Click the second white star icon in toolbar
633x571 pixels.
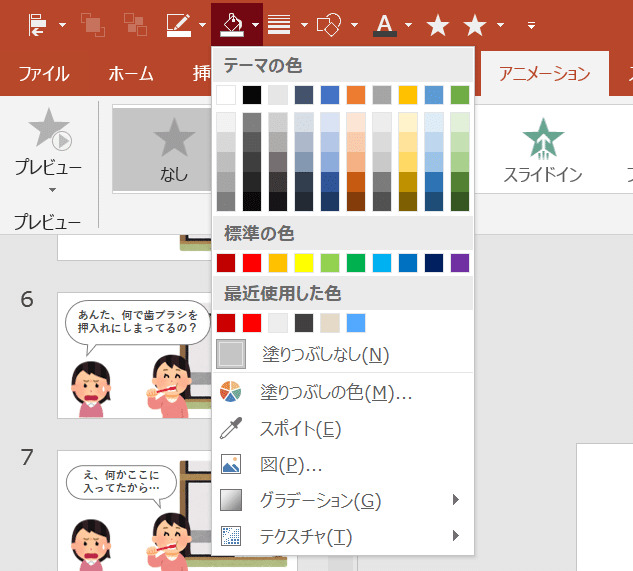475,25
